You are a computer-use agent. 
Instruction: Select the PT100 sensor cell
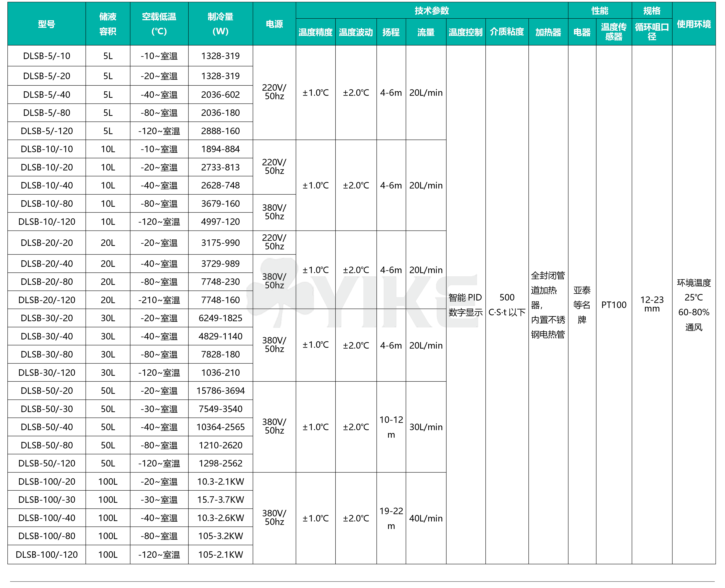pyautogui.click(x=614, y=305)
